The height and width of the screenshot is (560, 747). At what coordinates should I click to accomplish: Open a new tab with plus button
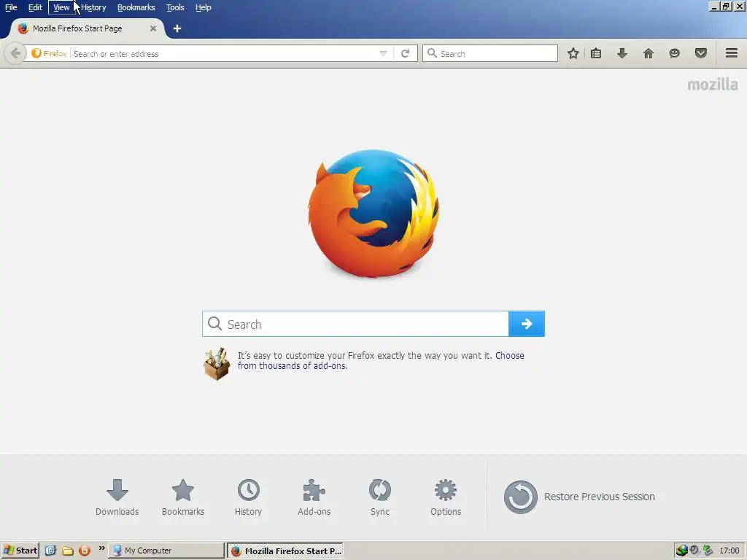[177, 28]
